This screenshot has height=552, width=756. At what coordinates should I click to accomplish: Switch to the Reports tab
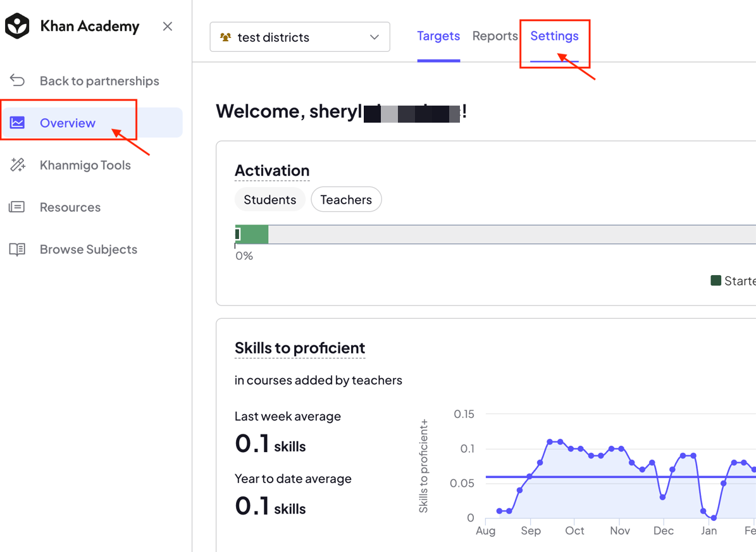(x=495, y=36)
